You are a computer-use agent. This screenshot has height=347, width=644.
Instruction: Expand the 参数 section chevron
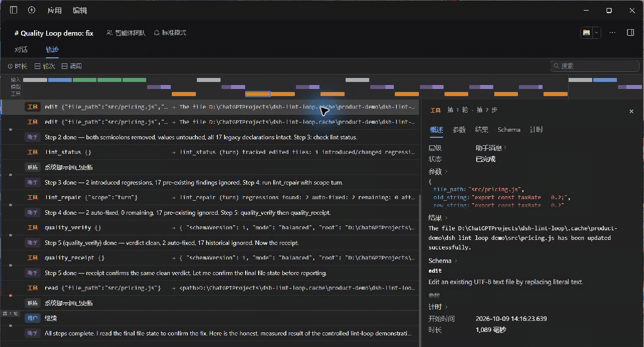click(x=446, y=172)
